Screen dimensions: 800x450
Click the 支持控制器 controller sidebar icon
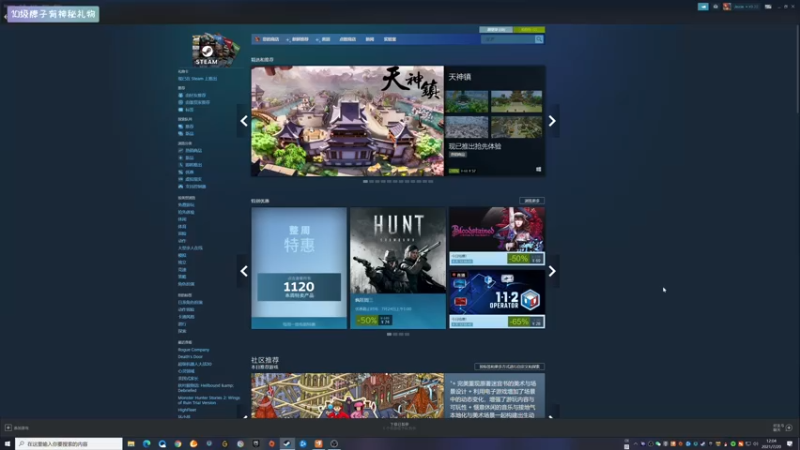(181, 186)
